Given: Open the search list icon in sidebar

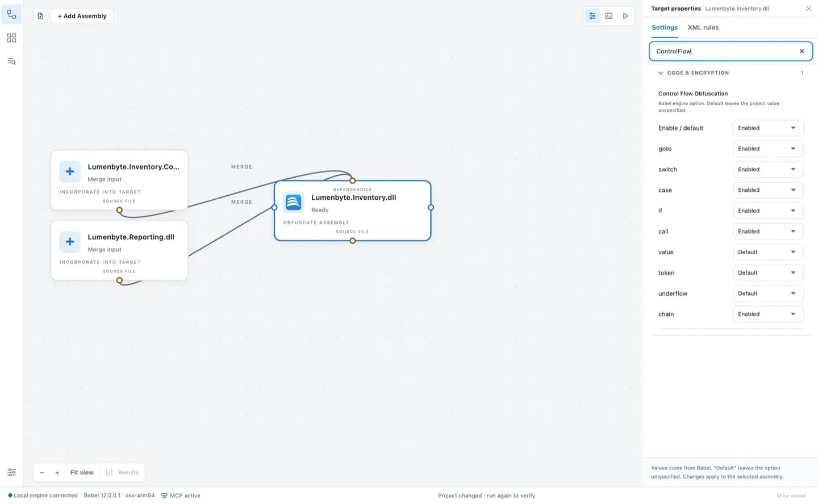Looking at the screenshot, I should [x=11, y=61].
